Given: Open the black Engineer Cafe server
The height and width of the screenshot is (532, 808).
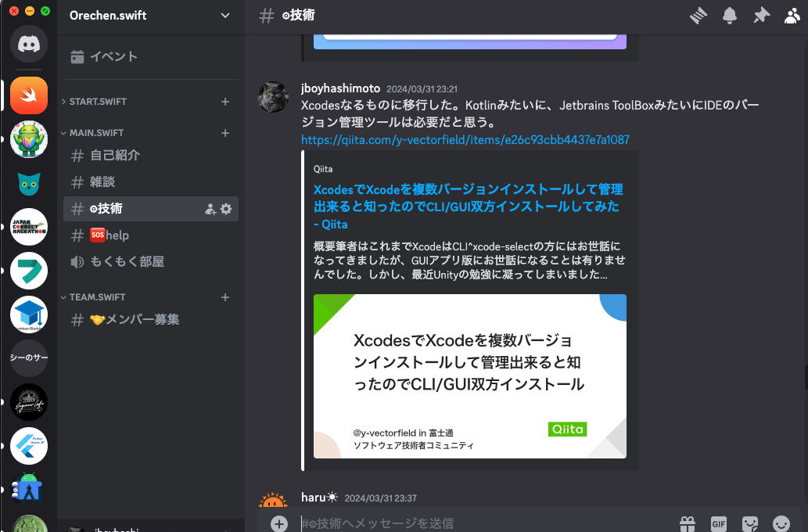Looking at the screenshot, I should [29, 402].
